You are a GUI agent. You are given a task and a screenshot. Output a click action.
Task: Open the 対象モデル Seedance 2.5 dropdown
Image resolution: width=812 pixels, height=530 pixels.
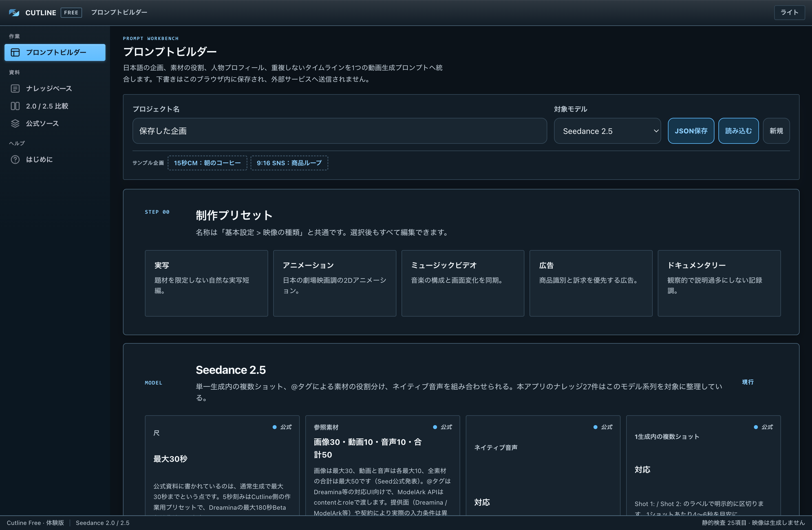607,131
